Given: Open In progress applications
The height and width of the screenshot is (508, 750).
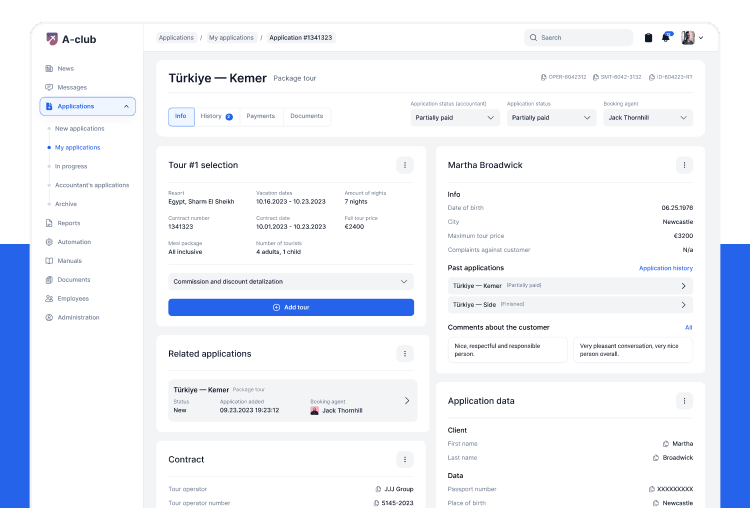Looking at the screenshot, I should pyautogui.click(x=71, y=166).
